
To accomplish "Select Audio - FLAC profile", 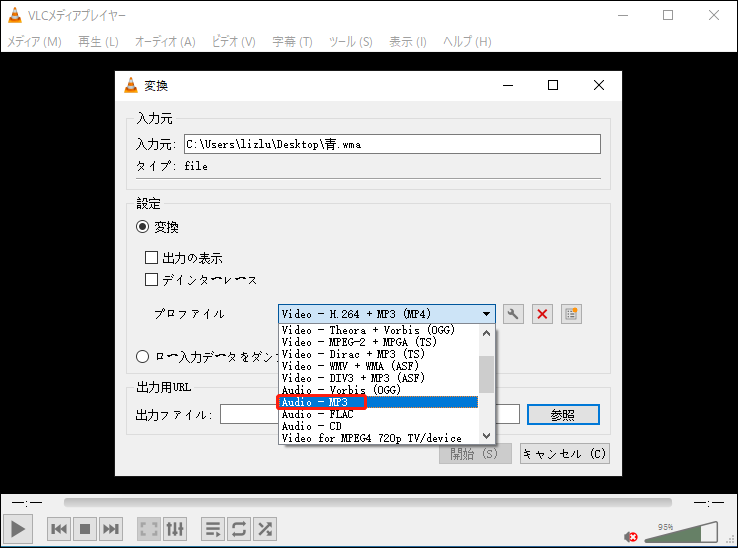I will [x=379, y=414].
